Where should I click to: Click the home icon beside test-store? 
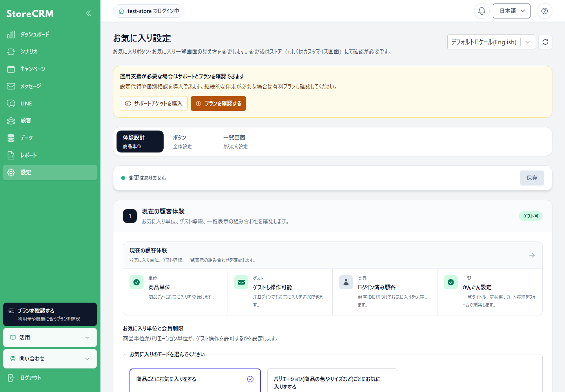pos(121,11)
